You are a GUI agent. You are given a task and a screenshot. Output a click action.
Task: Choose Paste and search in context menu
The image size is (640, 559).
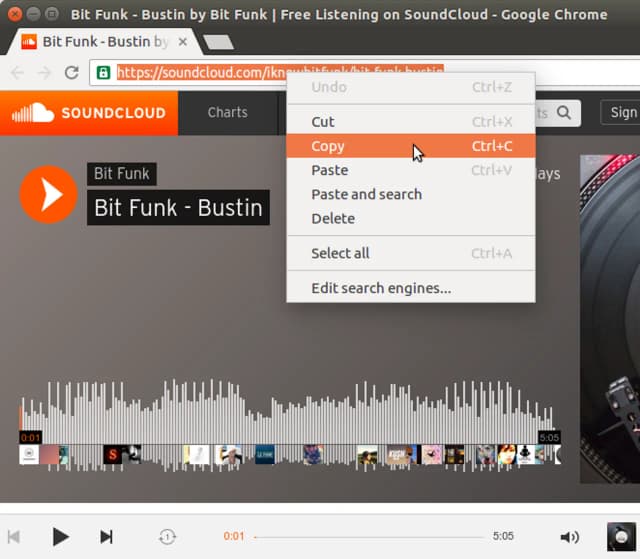click(366, 194)
